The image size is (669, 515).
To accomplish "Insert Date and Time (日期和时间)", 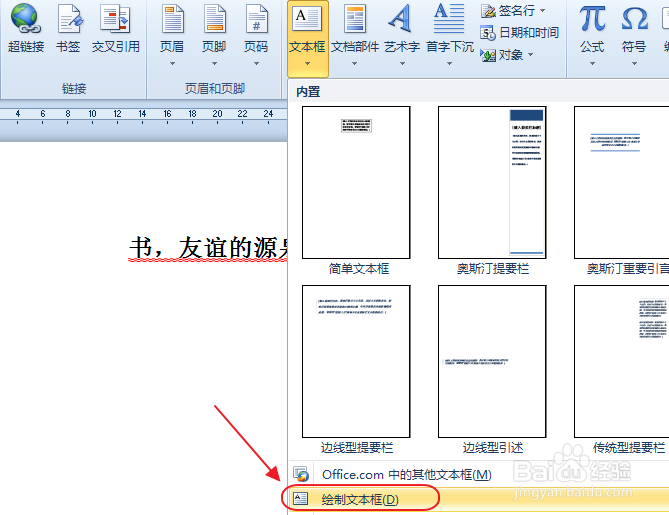I will pyautogui.click(x=519, y=32).
